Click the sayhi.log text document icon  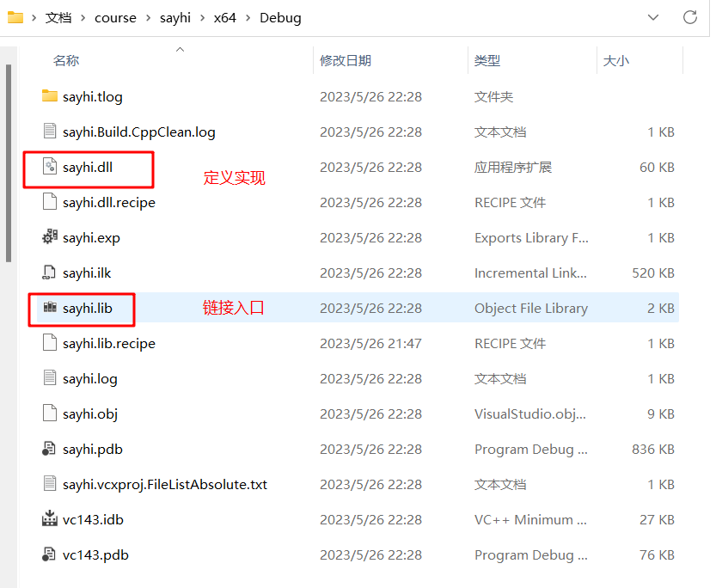(x=49, y=378)
